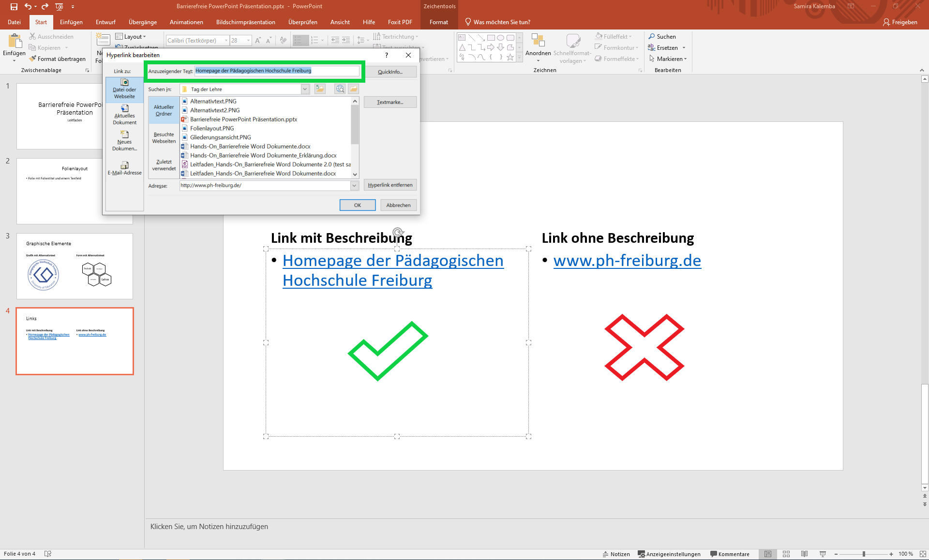The width and height of the screenshot is (929, 560).
Task: Click the Redo arrow icon
Action: 45,6
